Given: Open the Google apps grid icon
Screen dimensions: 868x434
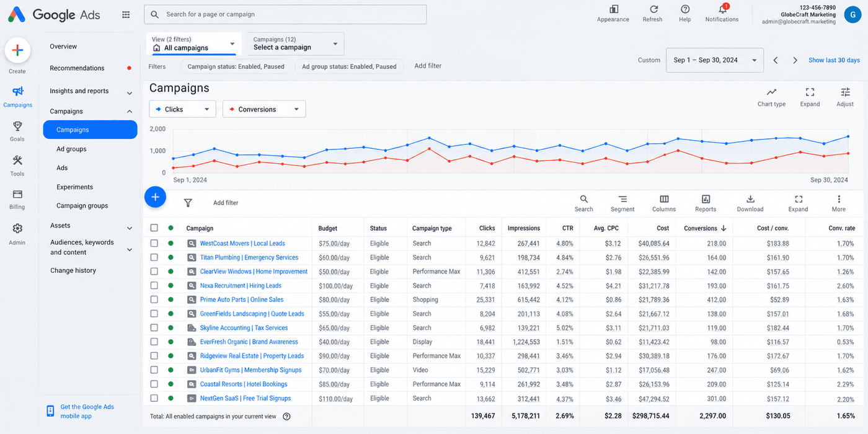Looking at the screenshot, I should [126, 14].
